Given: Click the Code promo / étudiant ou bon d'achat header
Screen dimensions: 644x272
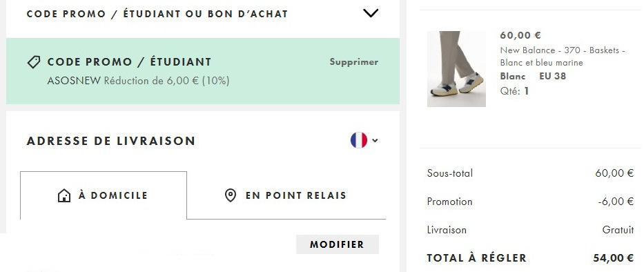Looking at the screenshot, I should [x=157, y=14].
